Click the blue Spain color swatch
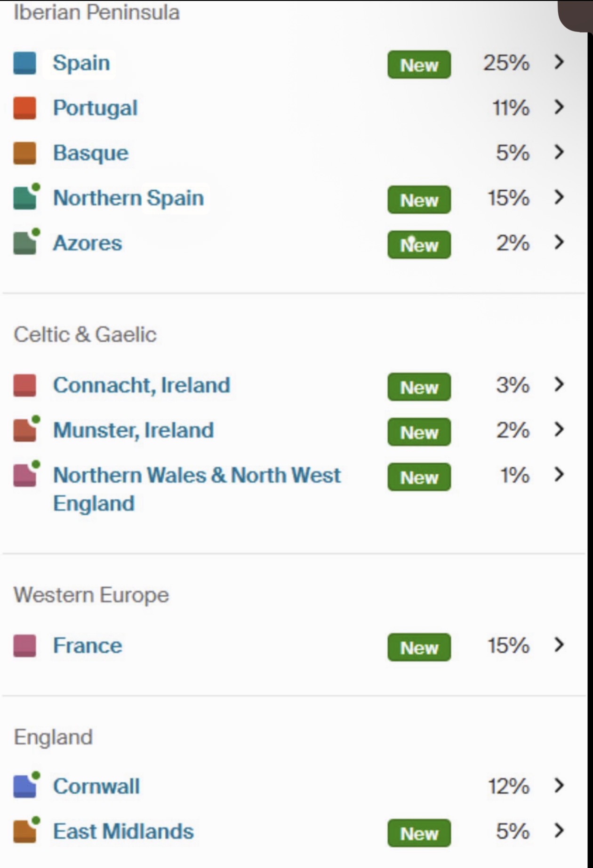593x868 pixels. tap(24, 63)
